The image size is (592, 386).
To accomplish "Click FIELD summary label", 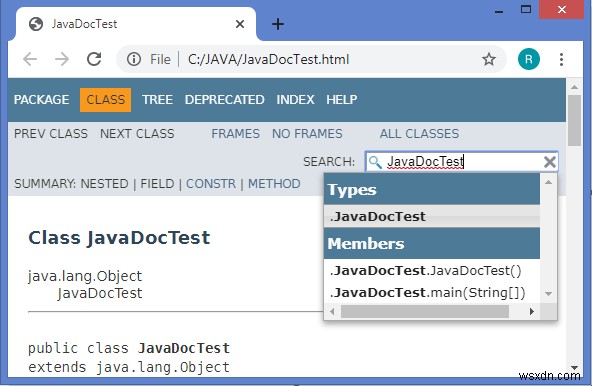I will [x=157, y=184].
